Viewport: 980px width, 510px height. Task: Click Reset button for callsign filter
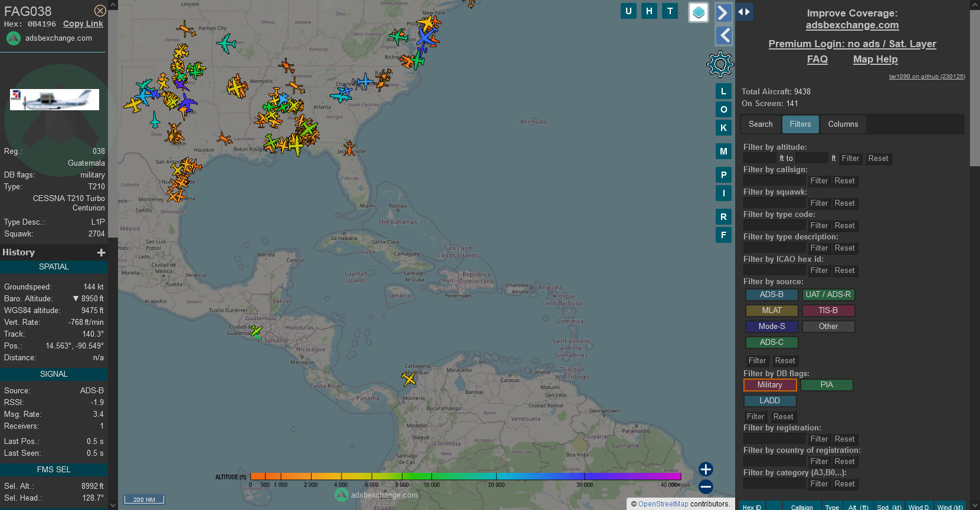tap(844, 181)
